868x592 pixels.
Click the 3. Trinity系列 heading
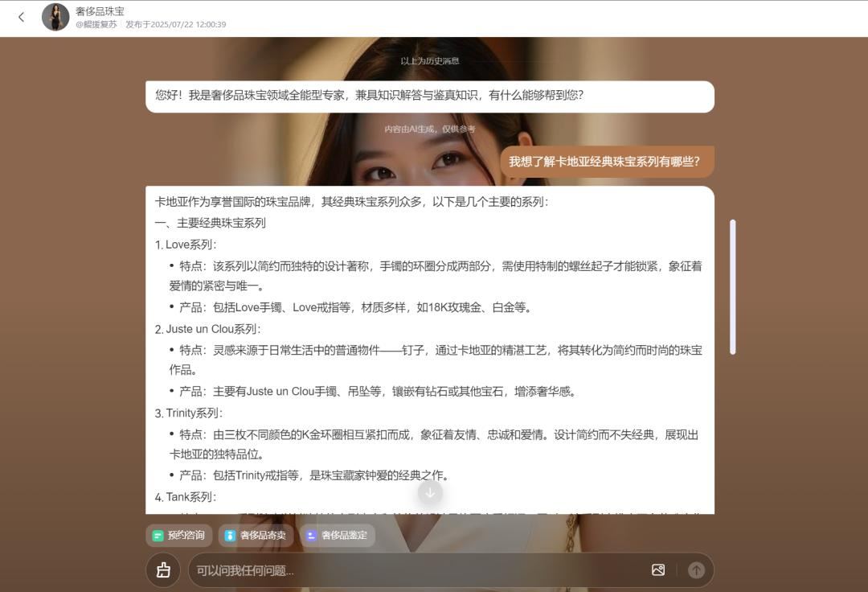[x=189, y=413]
